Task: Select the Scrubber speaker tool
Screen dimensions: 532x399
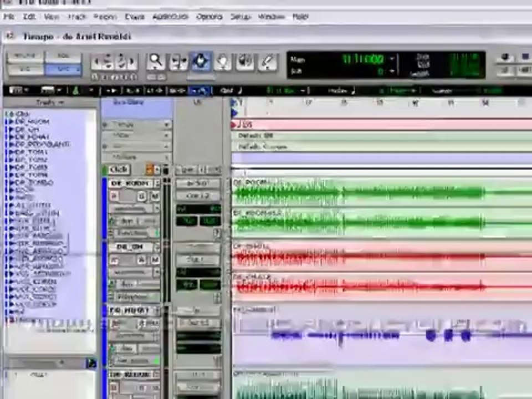Action: [x=245, y=61]
